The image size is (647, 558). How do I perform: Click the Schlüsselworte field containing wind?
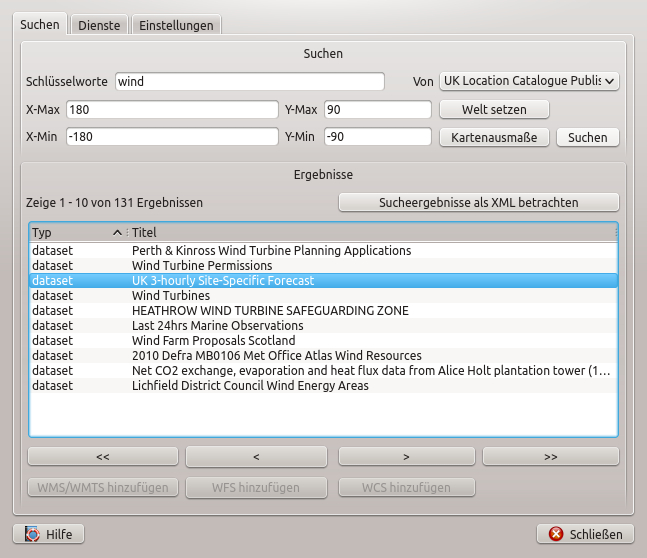point(250,81)
